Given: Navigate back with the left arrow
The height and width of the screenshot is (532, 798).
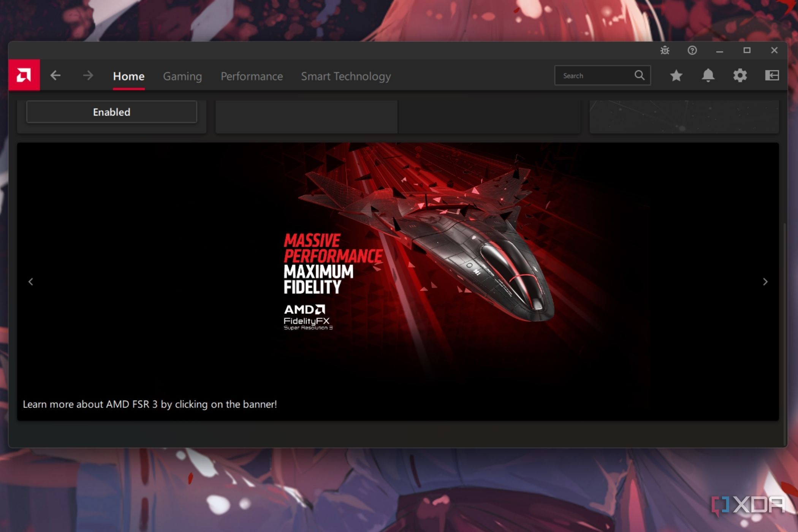Looking at the screenshot, I should (x=55, y=75).
